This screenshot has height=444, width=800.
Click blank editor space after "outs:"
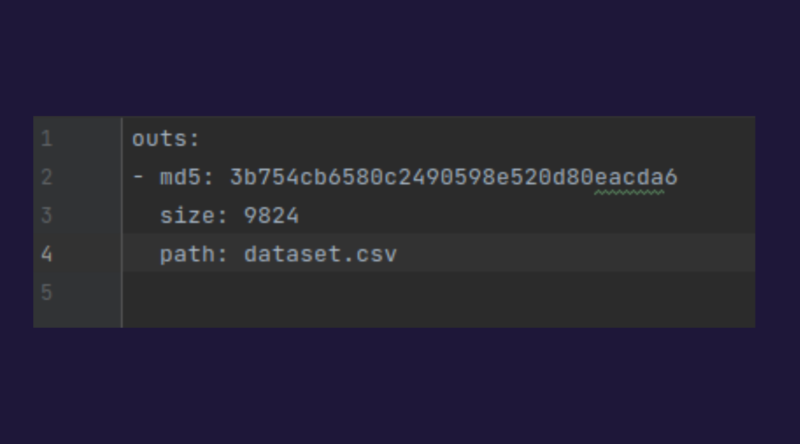pos(477,139)
